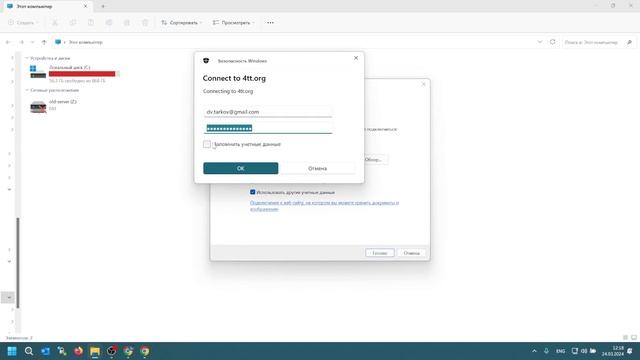Click the Cut scissors icon in toolbar
Screen dimensions: 640x360
click(x=55, y=23)
